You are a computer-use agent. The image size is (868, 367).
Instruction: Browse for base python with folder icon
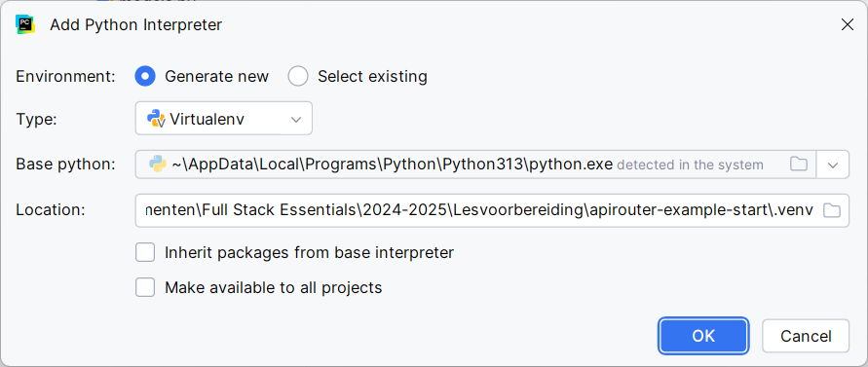coord(798,165)
